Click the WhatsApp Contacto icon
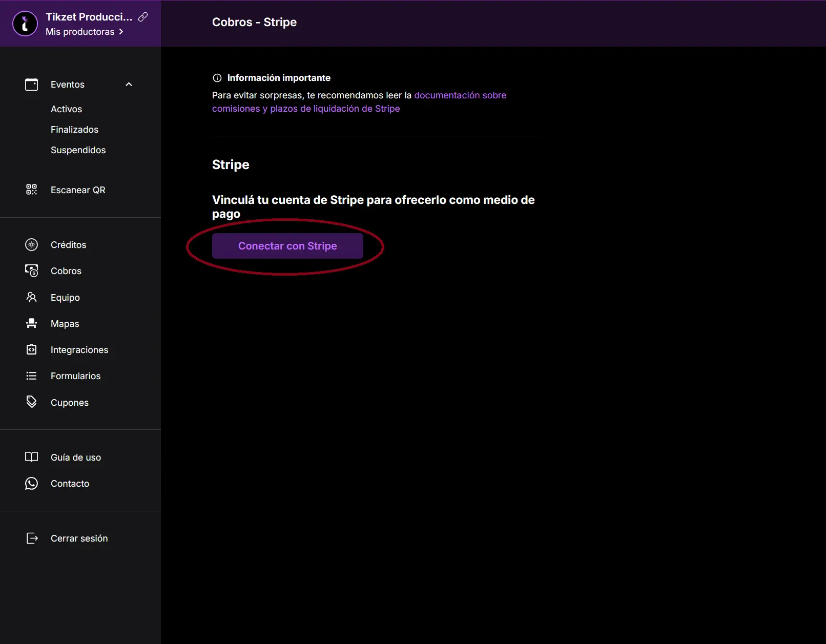Viewport: 826px width, 644px height. [x=31, y=483]
